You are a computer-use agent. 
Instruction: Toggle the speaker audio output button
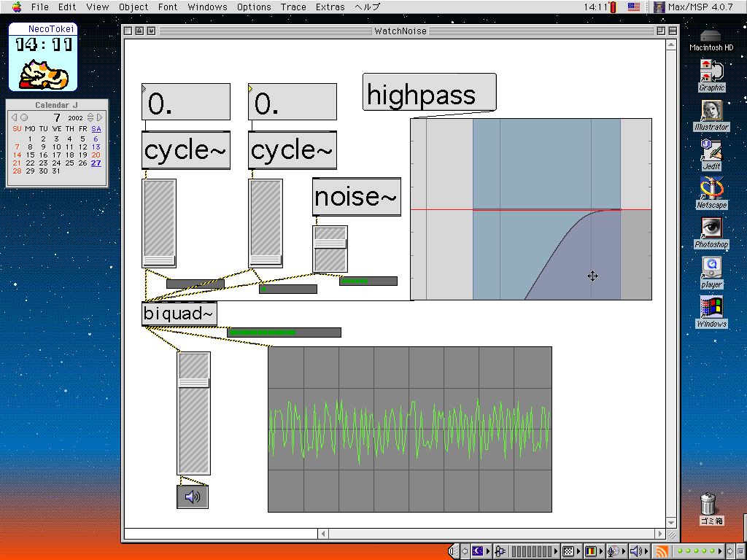[192, 497]
